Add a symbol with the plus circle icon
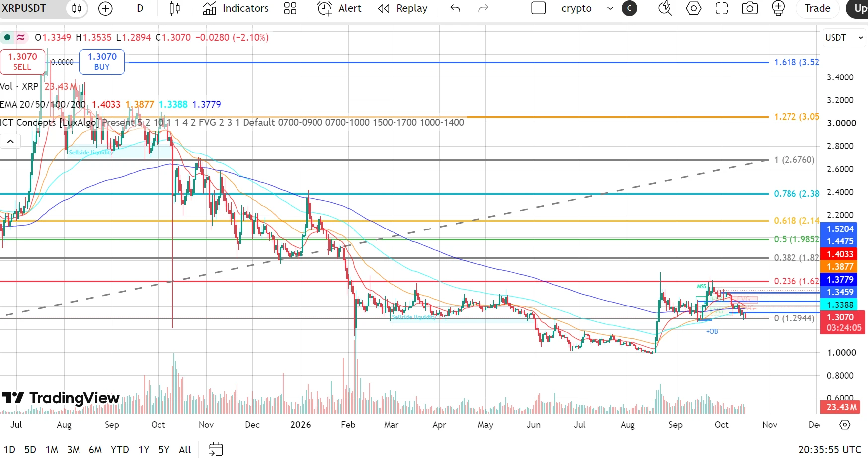This screenshot has height=459, width=868. click(105, 8)
